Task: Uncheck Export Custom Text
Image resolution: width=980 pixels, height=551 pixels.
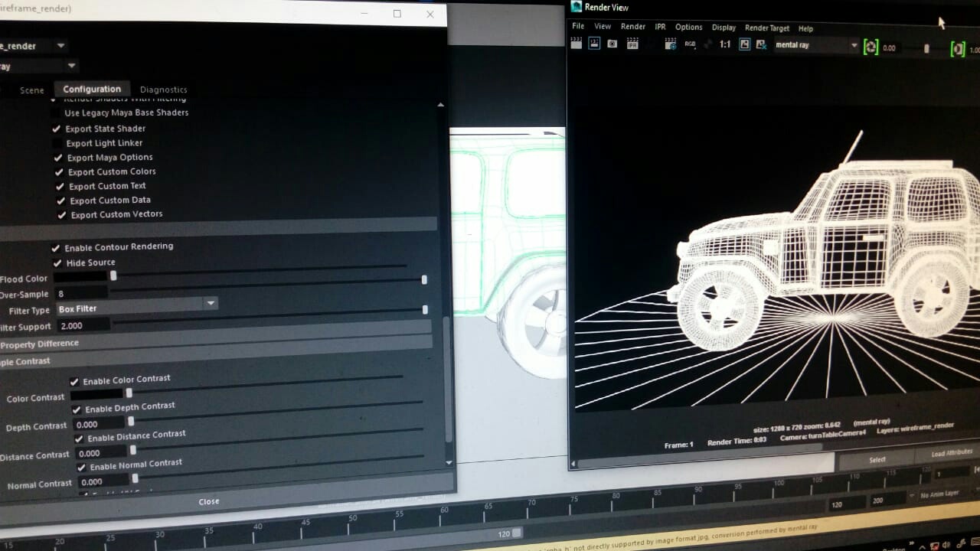Action: pos(60,186)
